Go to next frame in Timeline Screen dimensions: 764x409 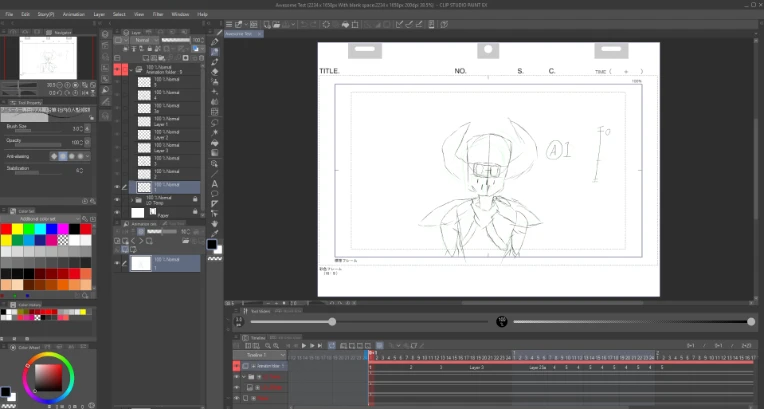click(312, 346)
